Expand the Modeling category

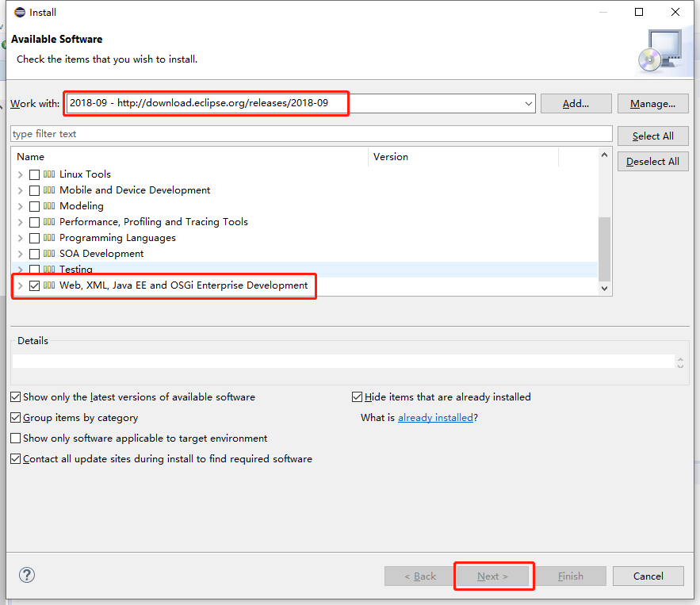[20, 206]
